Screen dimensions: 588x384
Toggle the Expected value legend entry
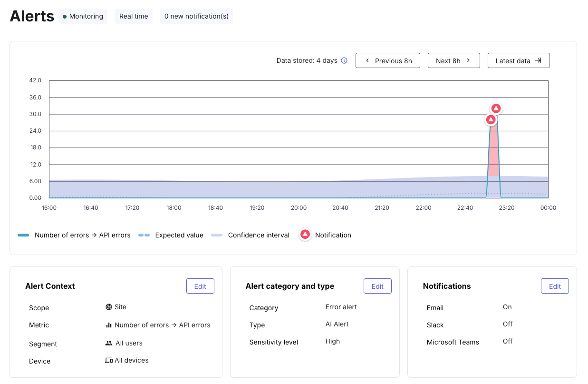171,235
